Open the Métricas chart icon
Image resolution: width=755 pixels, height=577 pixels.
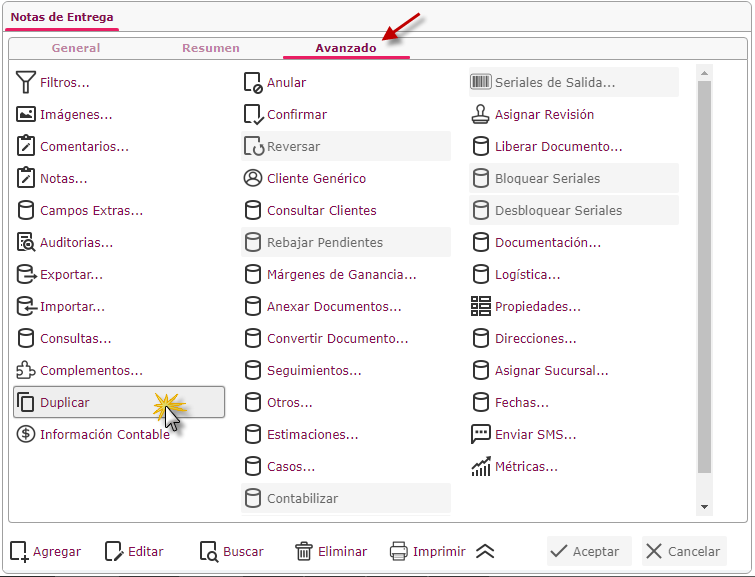point(481,466)
